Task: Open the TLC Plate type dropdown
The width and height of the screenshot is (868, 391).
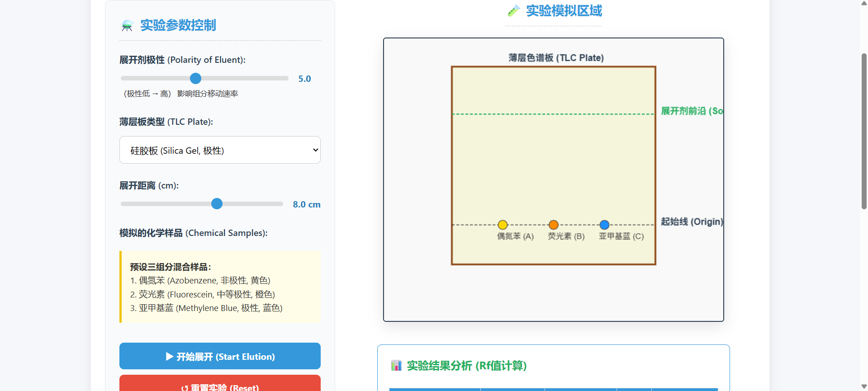Action: pyautogui.click(x=220, y=150)
